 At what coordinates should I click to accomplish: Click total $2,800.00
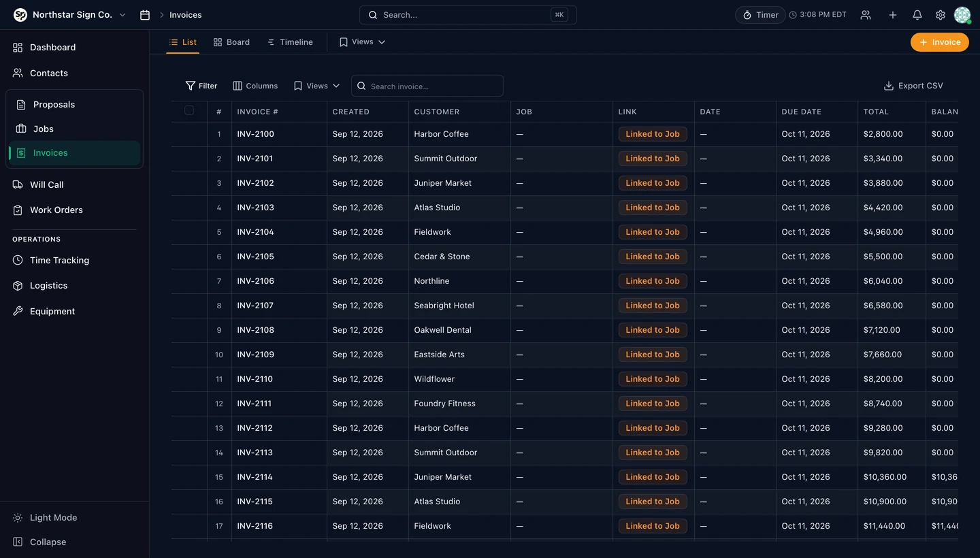(x=883, y=134)
